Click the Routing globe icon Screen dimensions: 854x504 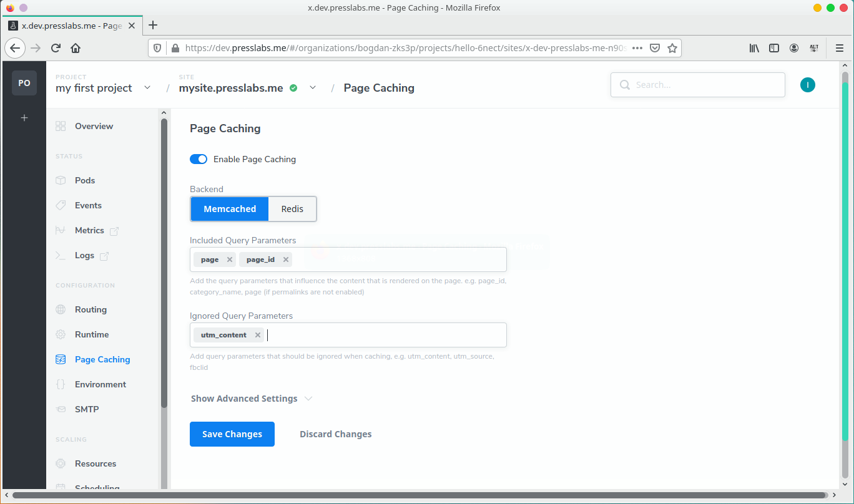point(61,309)
